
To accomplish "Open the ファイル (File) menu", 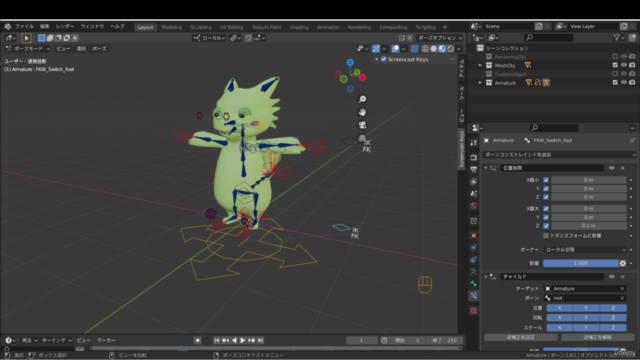I will point(24,27).
